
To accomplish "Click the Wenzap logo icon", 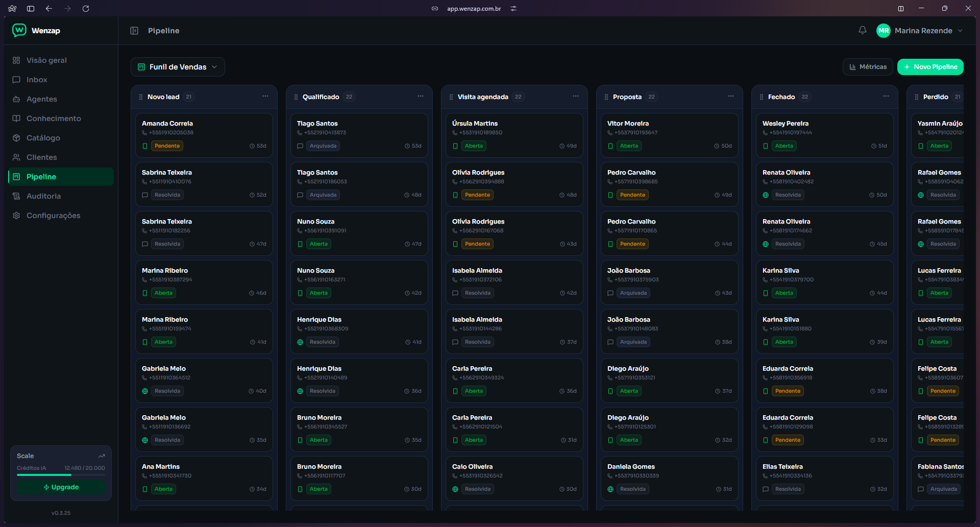I will tap(19, 30).
